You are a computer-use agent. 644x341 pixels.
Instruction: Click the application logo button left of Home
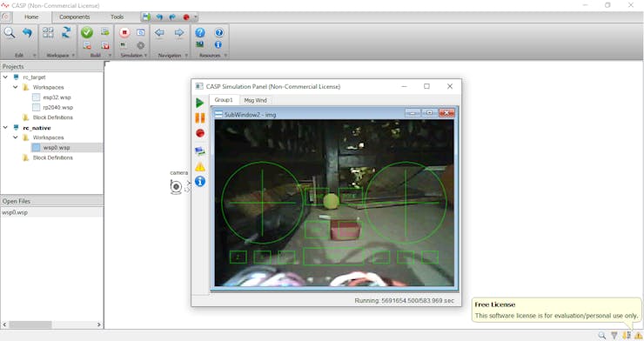6,17
